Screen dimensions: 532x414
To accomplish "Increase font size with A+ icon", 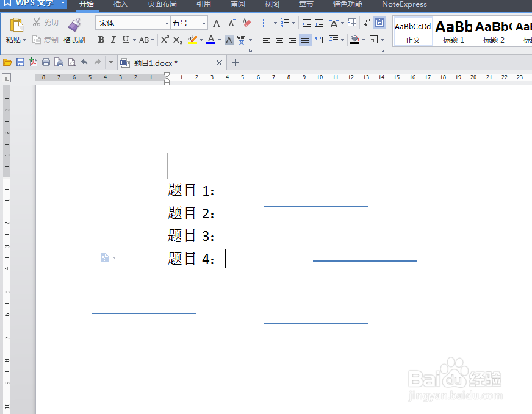I will (x=217, y=23).
